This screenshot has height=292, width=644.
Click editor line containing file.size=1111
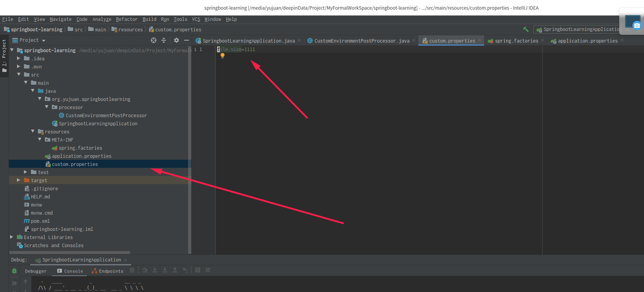pyautogui.click(x=236, y=49)
